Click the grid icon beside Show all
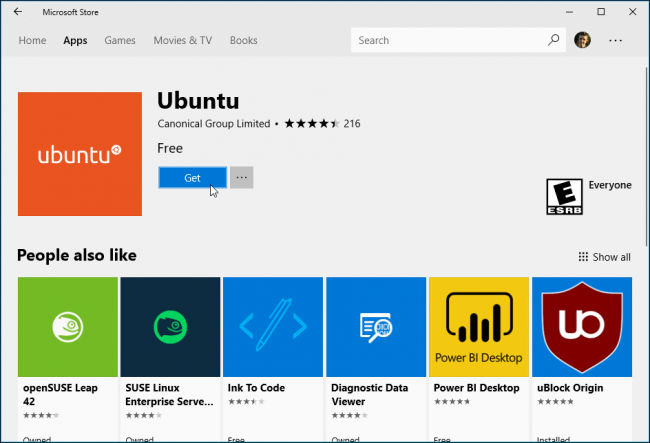Viewport: 650px width, 443px height. click(x=583, y=257)
